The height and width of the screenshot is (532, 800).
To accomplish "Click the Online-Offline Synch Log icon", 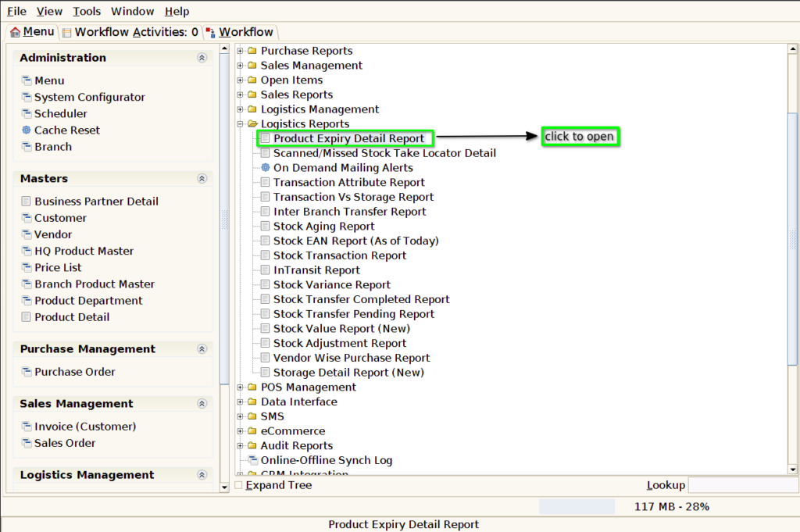I will click(x=252, y=460).
